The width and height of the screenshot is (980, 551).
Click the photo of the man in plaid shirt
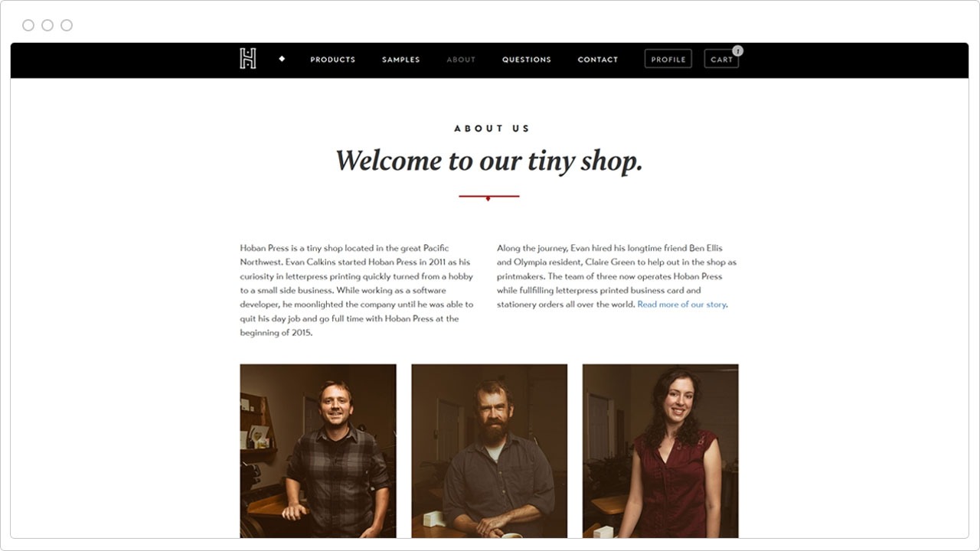318,451
